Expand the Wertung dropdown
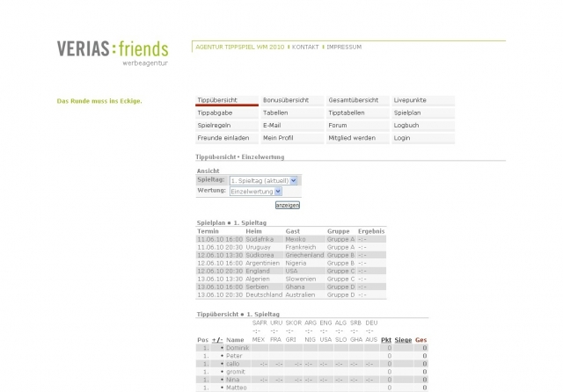The height and width of the screenshot is (392, 563). (x=256, y=190)
